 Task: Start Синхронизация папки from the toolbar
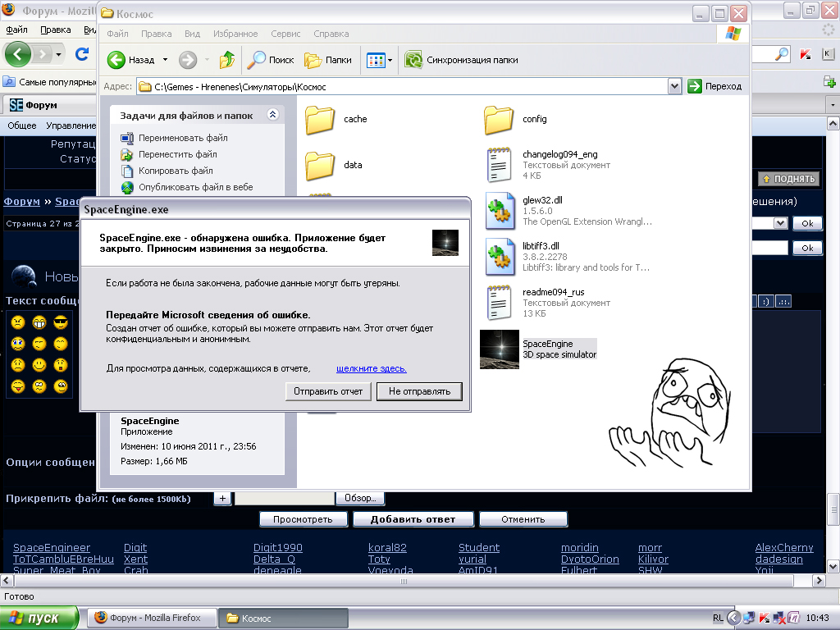click(x=461, y=60)
